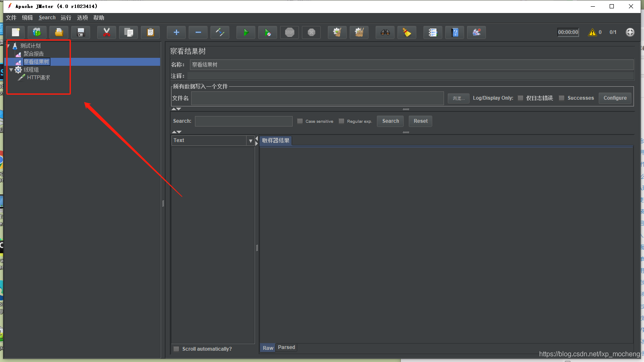Click the rightmost toolbar plugin icon
This screenshot has height=362, width=644.
pos(476,32)
